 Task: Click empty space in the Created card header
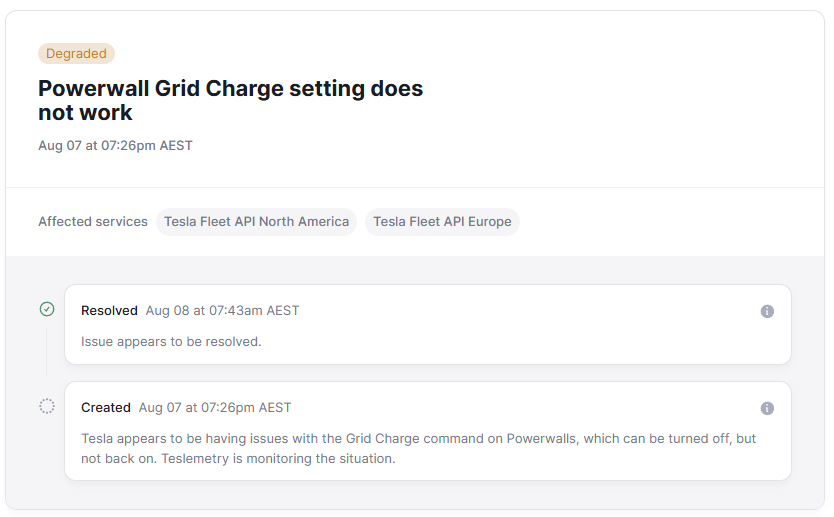click(x=520, y=408)
